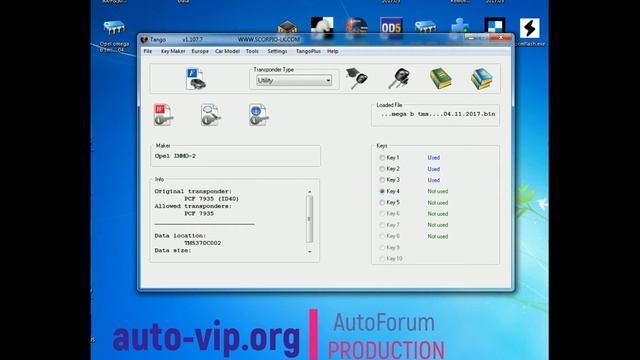Select Key 4 radio button

pyautogui.click(x=382, y=191)
